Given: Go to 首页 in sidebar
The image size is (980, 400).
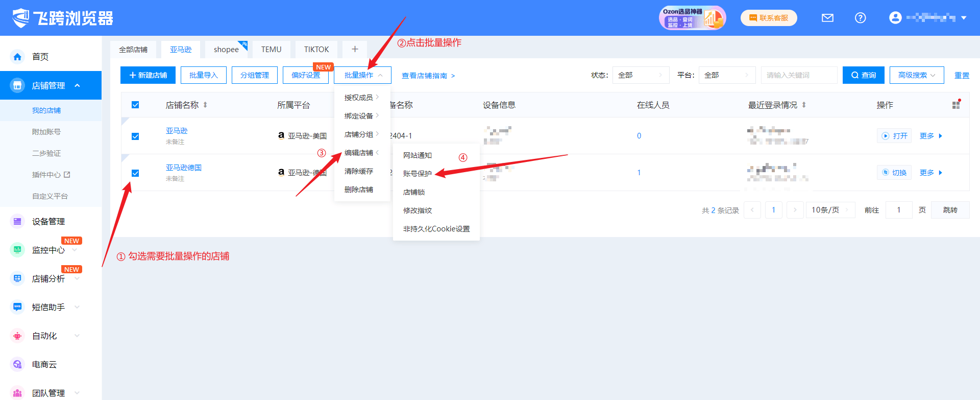Looking at the screenshot, I should 40,57.
